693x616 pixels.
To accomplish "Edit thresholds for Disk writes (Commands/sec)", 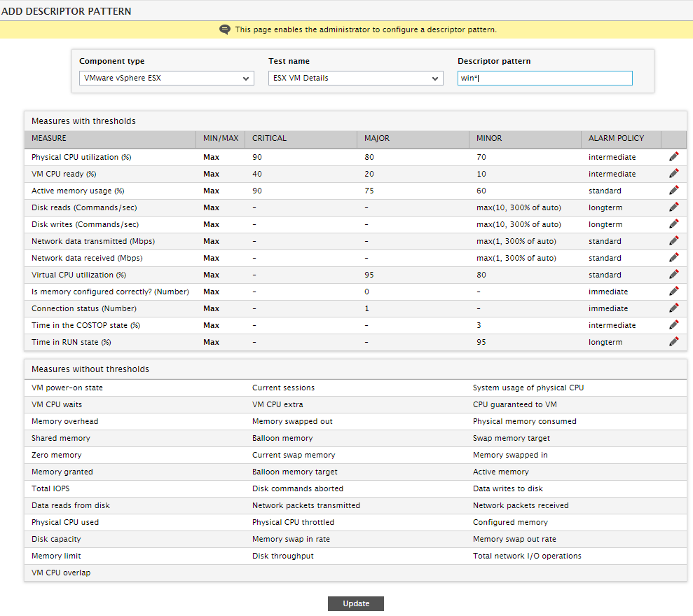I will coord(673,224).
